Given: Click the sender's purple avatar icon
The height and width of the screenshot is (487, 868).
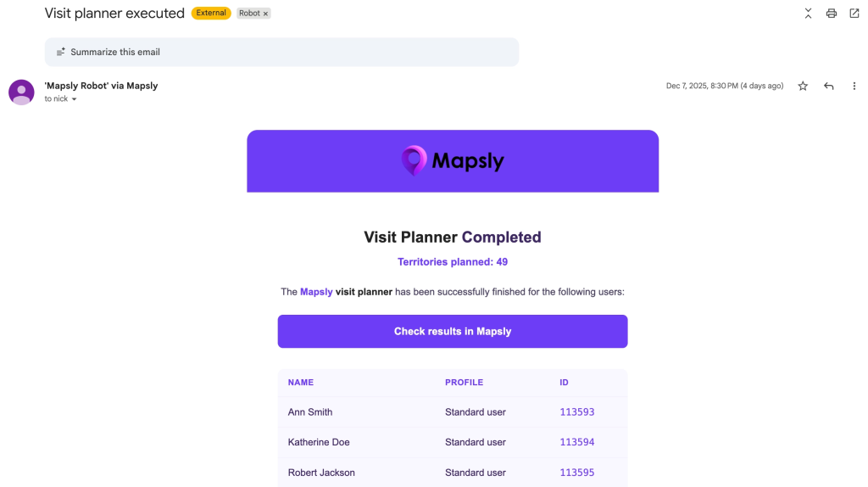Looking at the screenshot, I should (21, 92).
